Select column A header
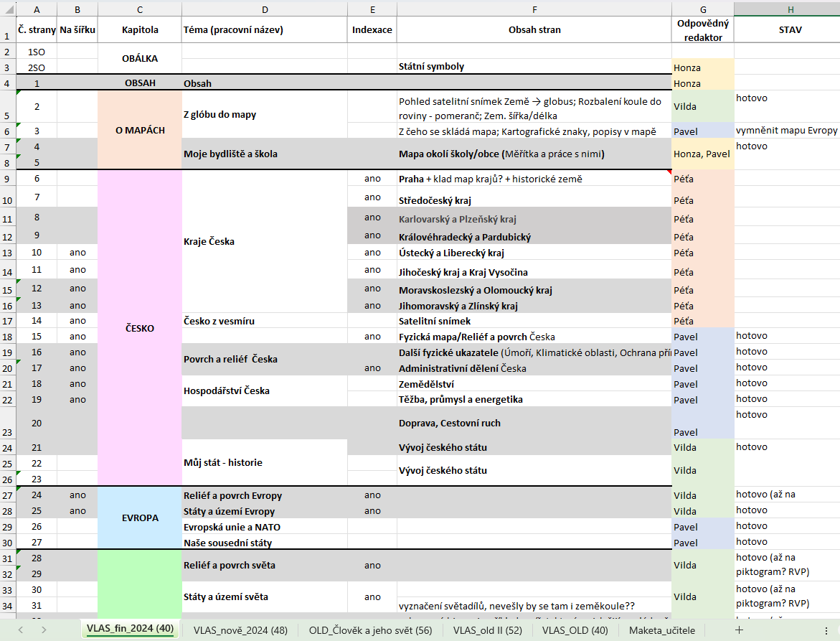 37,9
